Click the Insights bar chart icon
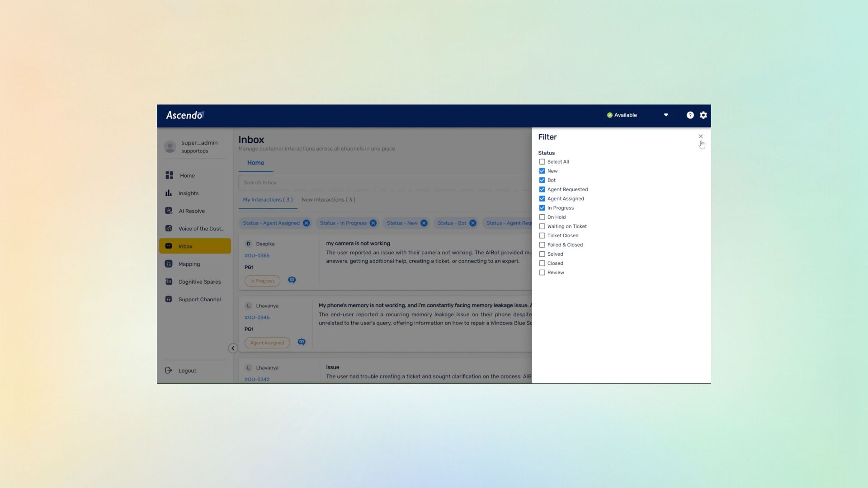Image resolution: width=868 pixels, height=488 pixels. (169, 193)
